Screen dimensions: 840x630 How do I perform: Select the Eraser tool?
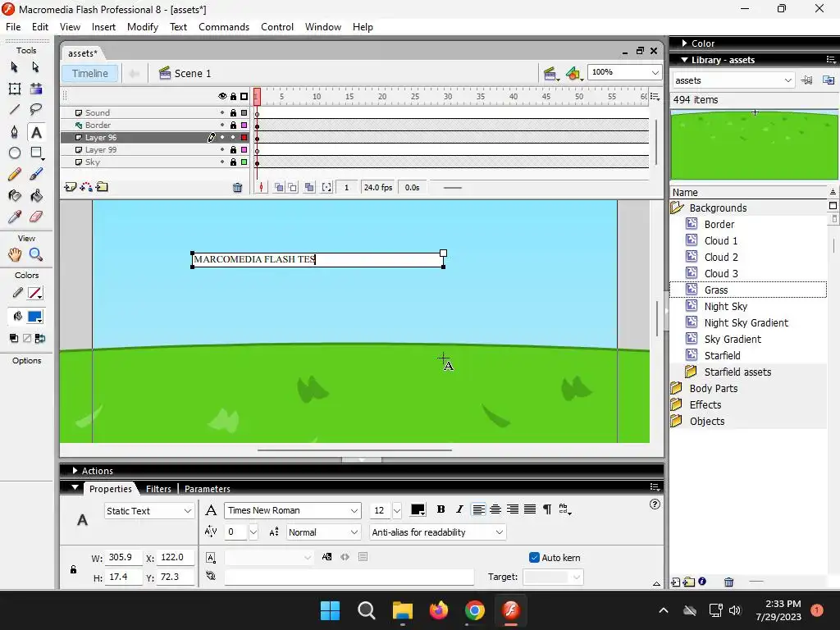click(35, 217)
